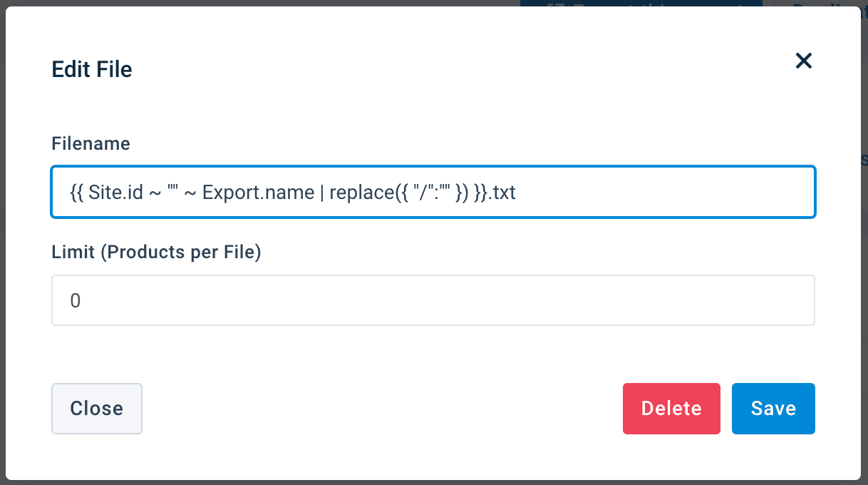This screenshot has width=868, height=485.
Task: Save the file settings
Action: click(x=773, y=409)
